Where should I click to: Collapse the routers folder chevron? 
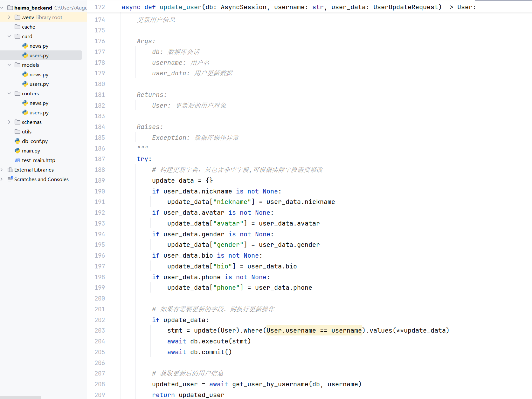[x=9, y=93]
